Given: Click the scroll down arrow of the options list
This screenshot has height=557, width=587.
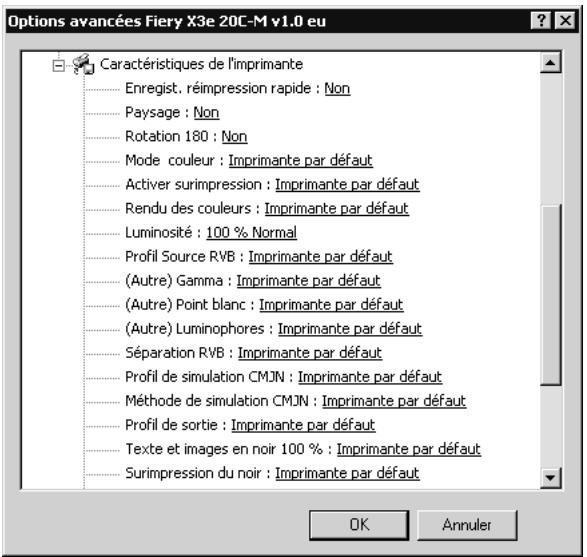Looking at the screenshot, I should pyautogui.click(x=550, y=478).
